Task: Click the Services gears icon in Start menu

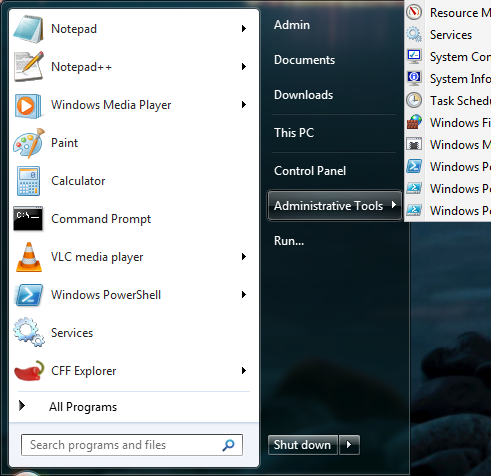Action: (x=29, y=332)
